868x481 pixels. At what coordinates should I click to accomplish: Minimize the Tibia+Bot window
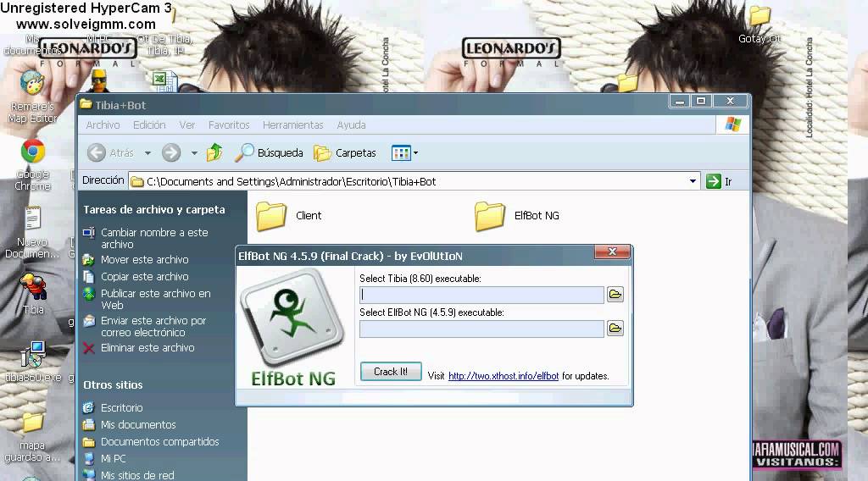point(680,101)
